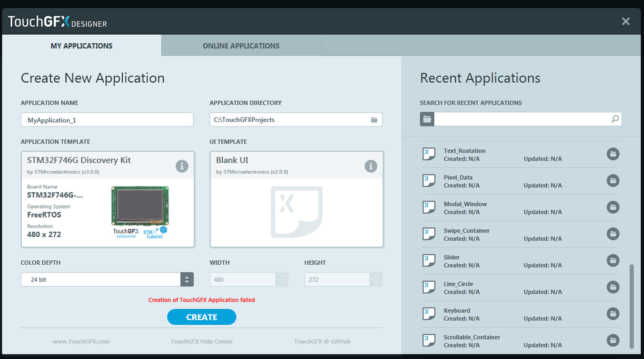This screenshot has width=644, height=359.
Task: Select Pixel_Data recent application name
Action: (x=458, y=178)
